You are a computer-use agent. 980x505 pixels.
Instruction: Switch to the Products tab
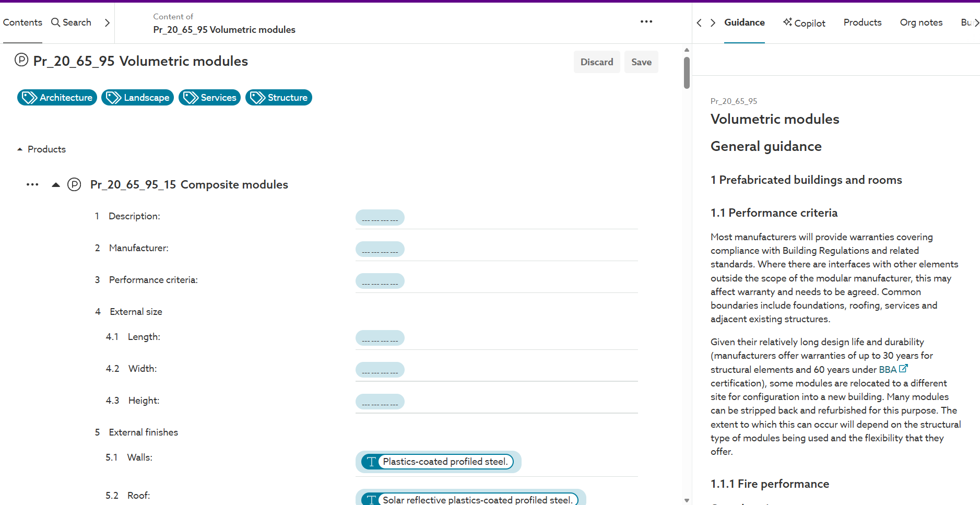pyautogui.click(x=862, y=22)
